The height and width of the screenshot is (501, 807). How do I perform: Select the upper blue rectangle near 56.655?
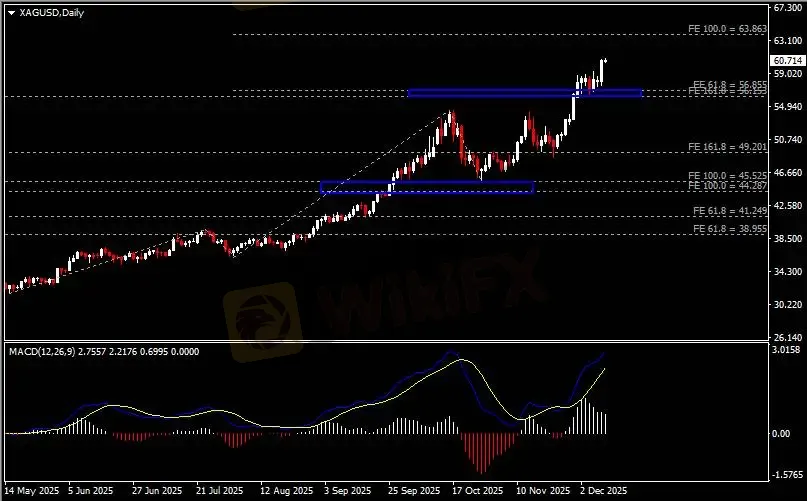(524, 93)
